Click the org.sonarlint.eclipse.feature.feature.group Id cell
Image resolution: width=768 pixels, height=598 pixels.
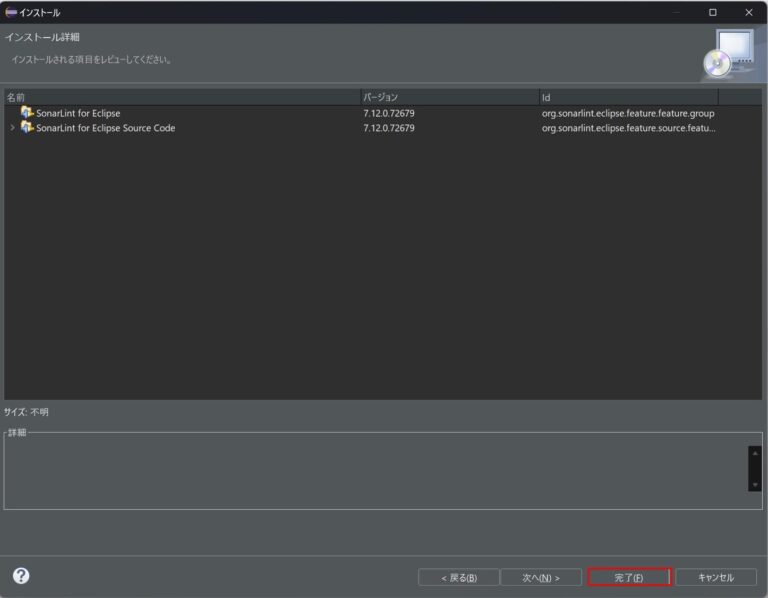[627, 113]
